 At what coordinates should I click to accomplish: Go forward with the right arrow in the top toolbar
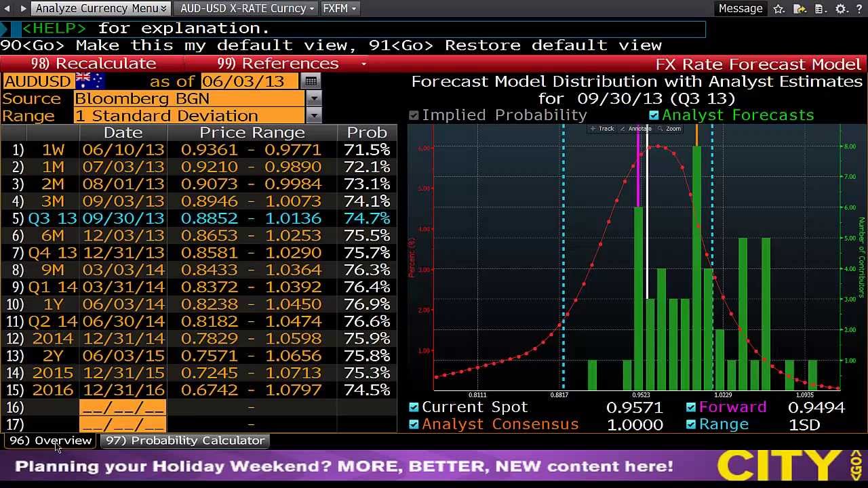[x=22, y=8]
